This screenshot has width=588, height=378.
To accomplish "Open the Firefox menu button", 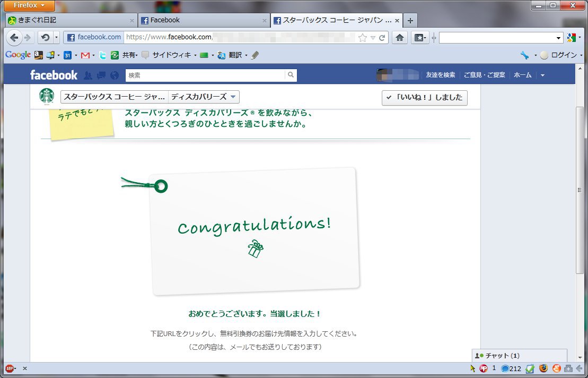I will [x=29, y=5].
